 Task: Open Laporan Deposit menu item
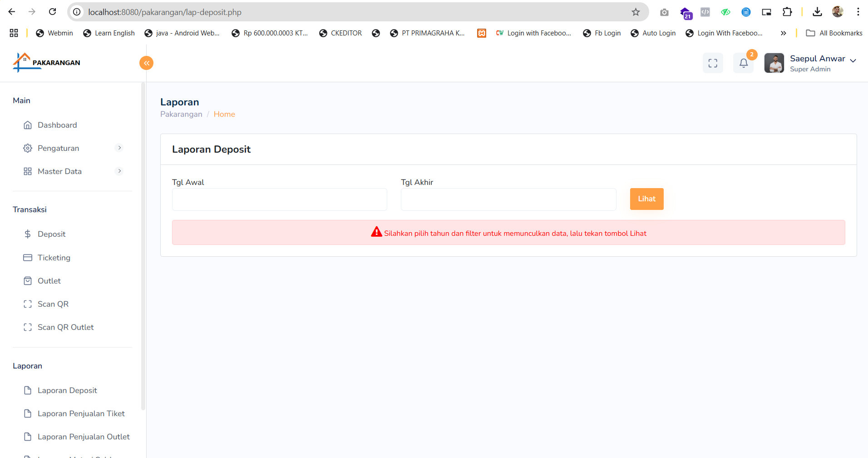pos(67,390)
